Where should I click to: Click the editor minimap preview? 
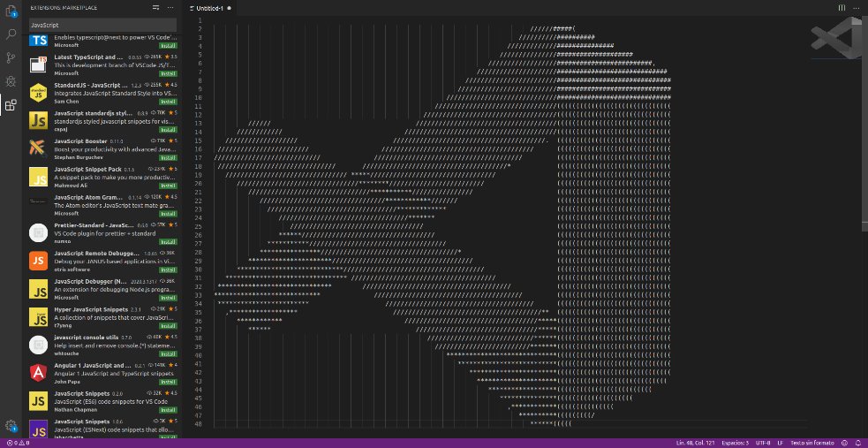[x=836, y=39]
